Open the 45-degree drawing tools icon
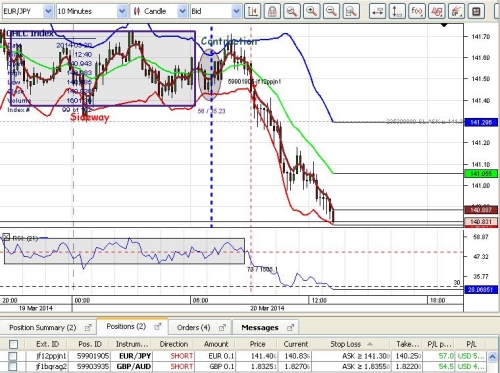 [436, 11]
